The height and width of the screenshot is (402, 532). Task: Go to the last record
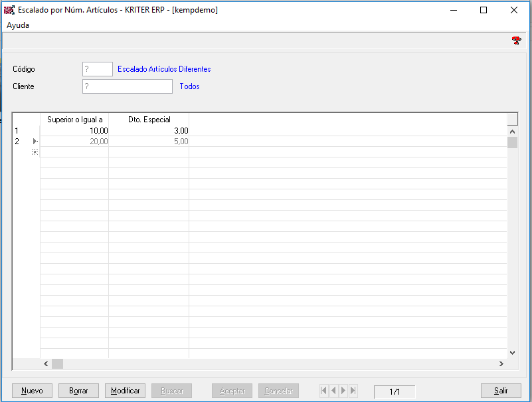[353, 391]
